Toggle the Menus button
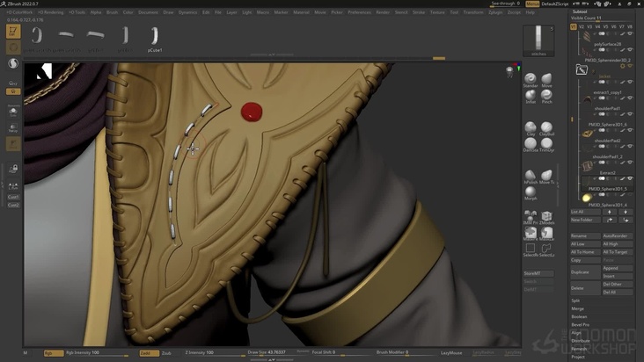This screenshot has height=362, width=644. pos(533,4)
